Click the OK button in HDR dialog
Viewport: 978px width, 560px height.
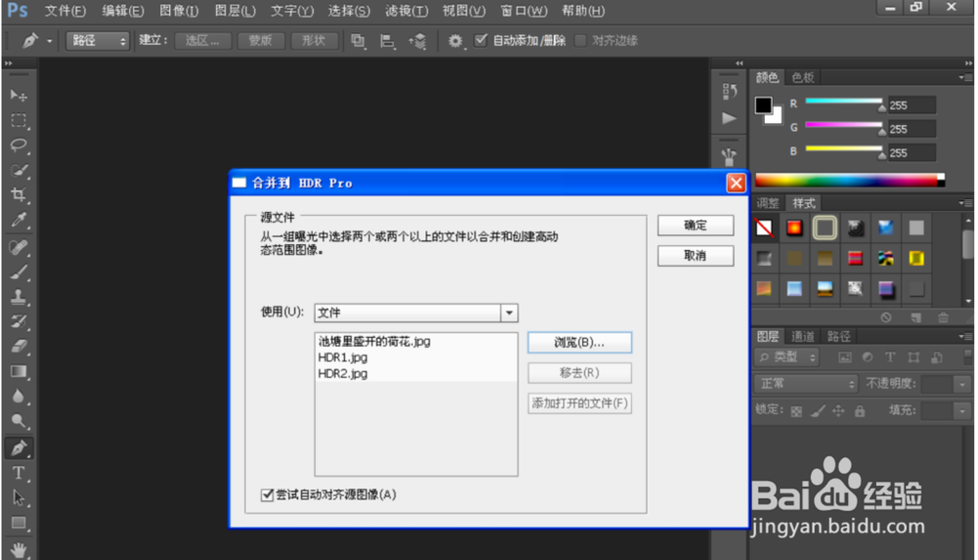(695, 226)
